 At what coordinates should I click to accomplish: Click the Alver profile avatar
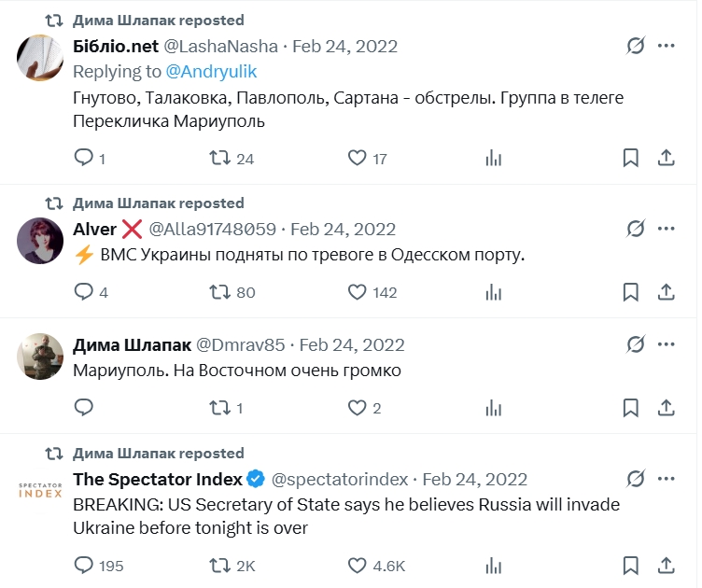click(40, 243)
